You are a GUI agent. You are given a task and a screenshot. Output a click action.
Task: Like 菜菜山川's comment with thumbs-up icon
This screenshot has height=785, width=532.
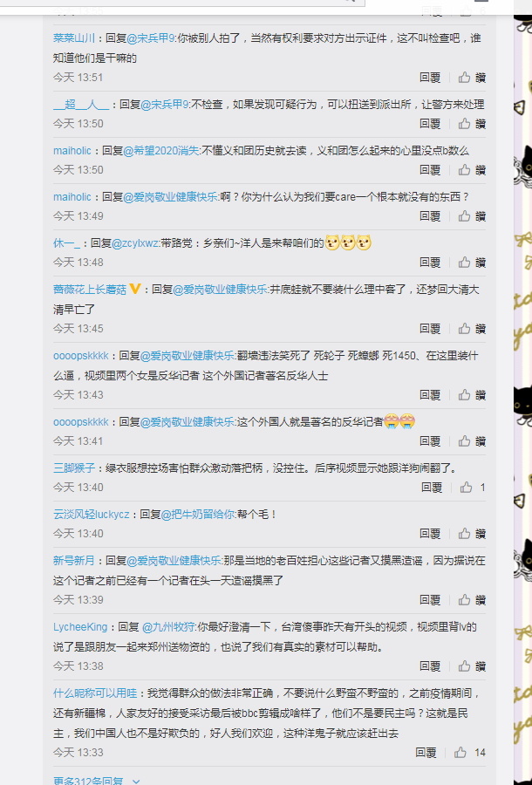click(472, 78)
